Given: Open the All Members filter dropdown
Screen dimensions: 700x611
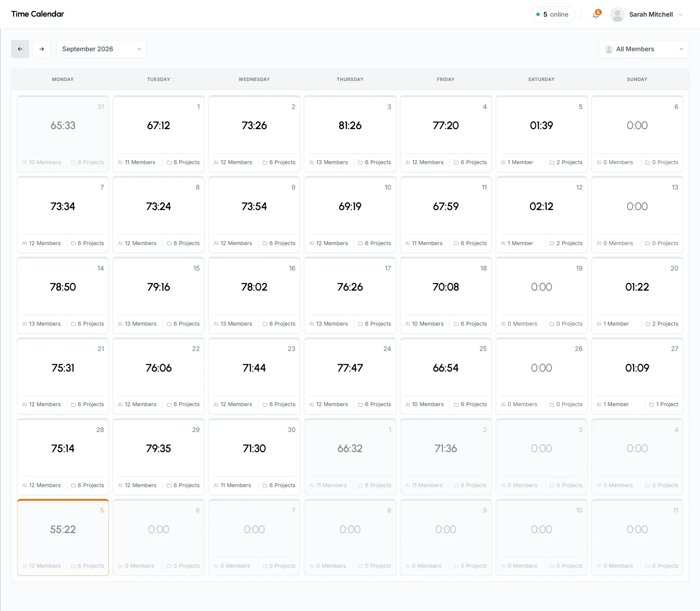Looking at the screenshot, I should [x=644, y=49].
